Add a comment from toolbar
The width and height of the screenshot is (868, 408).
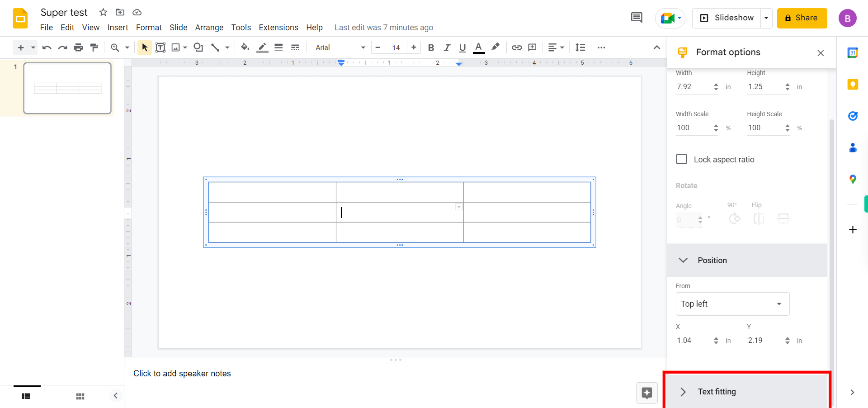[533, 47]
